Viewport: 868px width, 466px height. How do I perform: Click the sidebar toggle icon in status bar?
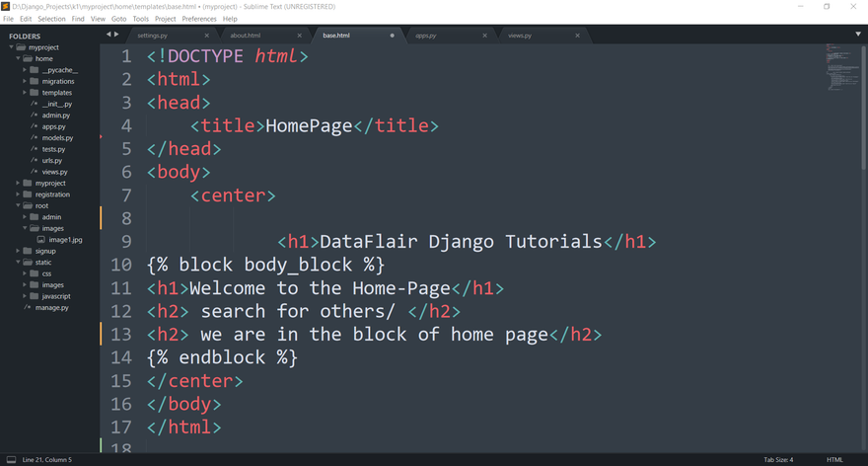pyautogui.click(x=11, y=459)
